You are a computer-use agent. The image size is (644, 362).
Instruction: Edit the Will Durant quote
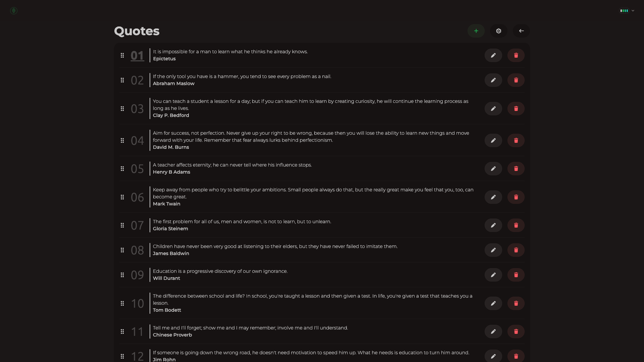pyautogui.click(x=493, y=275)
